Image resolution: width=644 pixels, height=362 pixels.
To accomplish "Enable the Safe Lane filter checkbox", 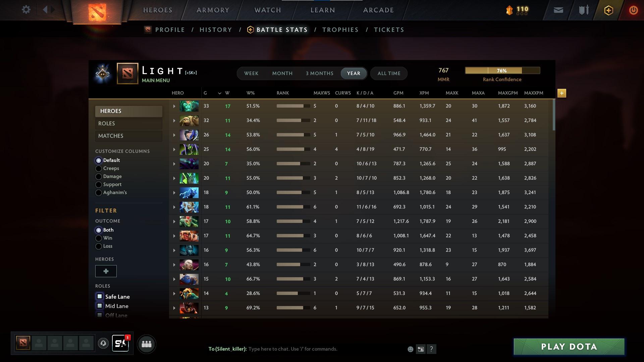I will pos(99,296).
